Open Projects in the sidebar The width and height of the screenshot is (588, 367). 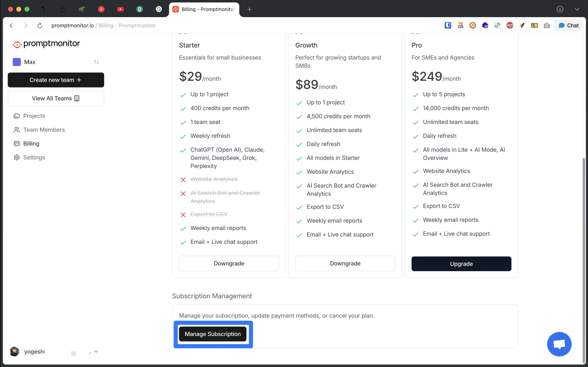click(x=34, y=116)
